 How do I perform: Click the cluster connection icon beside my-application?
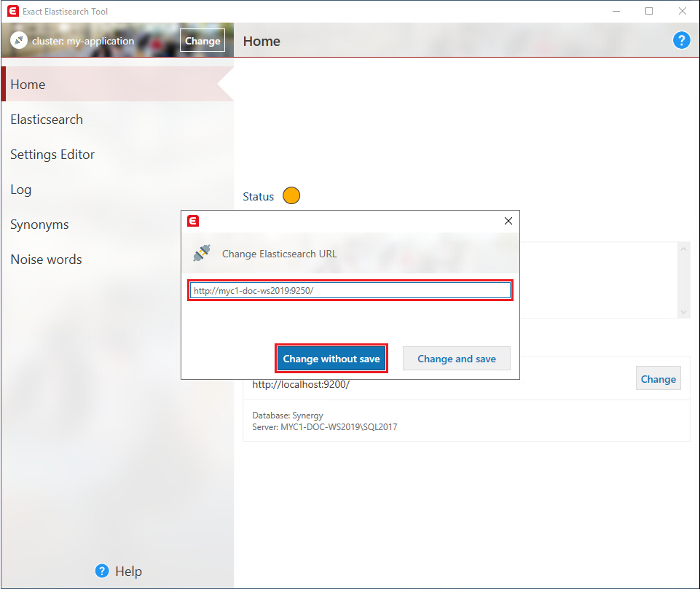(19, 41)
